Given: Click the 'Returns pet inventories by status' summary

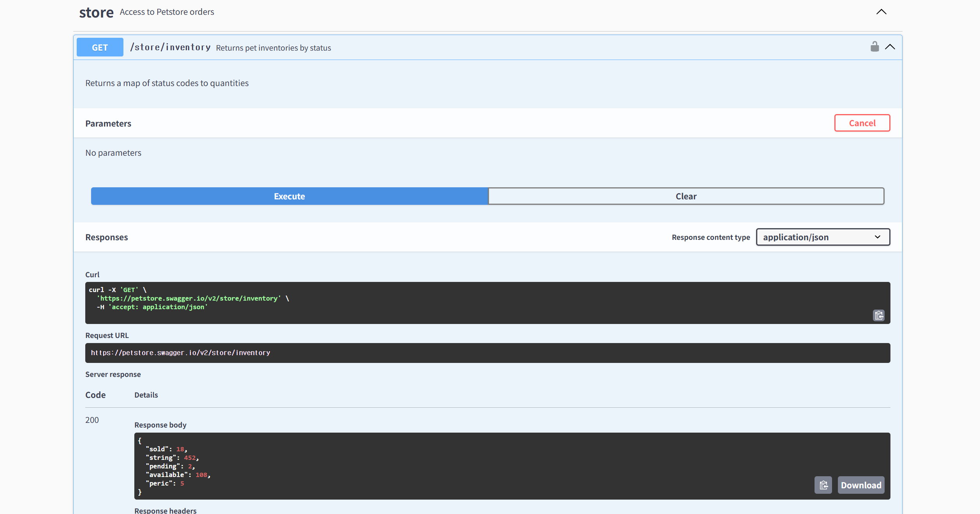Looking at the screenshot, I should tap(273, 48).
